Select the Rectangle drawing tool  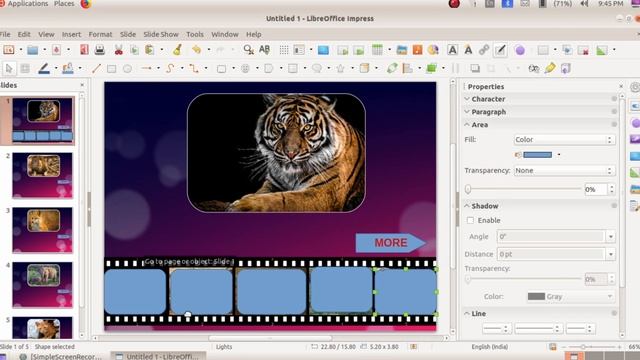111,69
